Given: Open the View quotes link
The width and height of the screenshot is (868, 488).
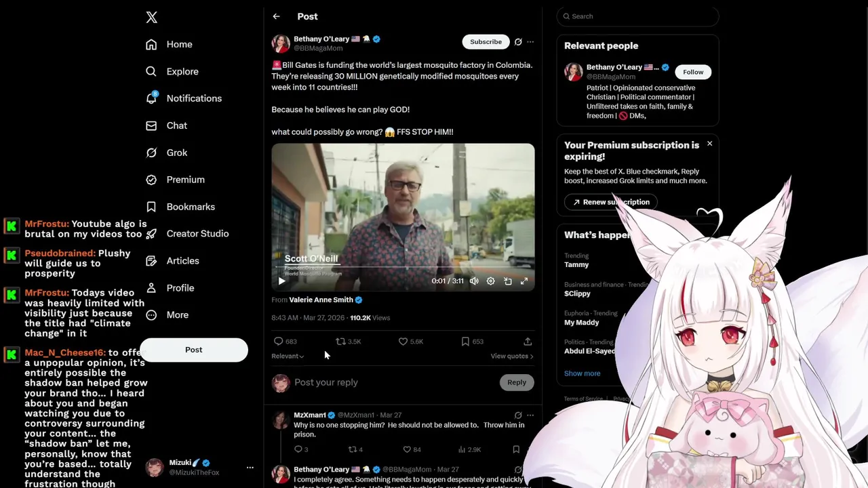Looking at the screenshot, I should [x=512, y=357].
